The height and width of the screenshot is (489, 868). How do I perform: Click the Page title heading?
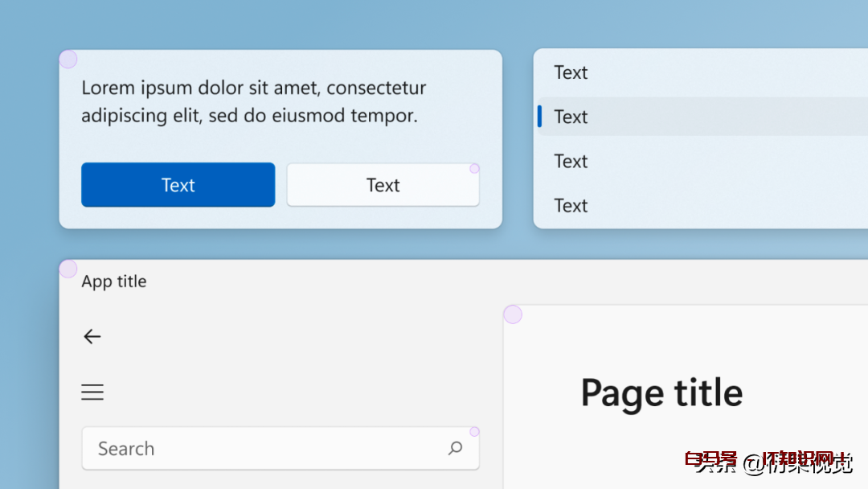(661, 393)
